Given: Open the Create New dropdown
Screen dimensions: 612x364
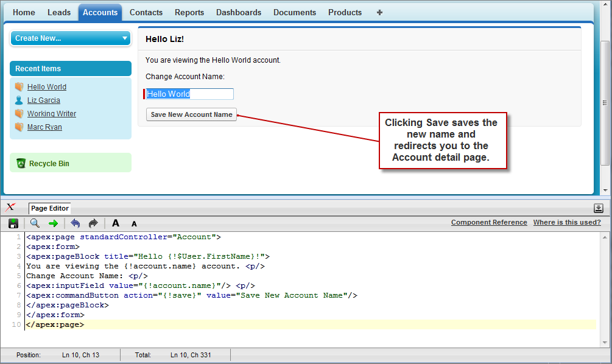Looking at the screenshot, I should [x=70, y=38].
